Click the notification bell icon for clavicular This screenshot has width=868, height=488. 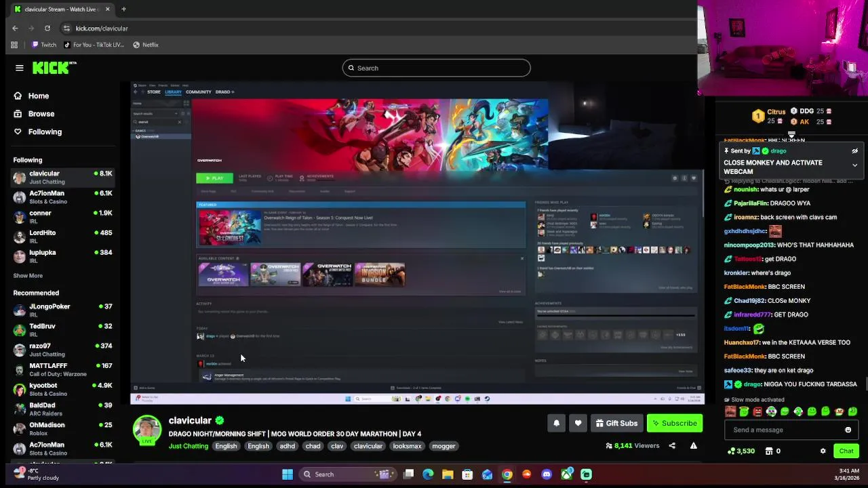(556, 423)
